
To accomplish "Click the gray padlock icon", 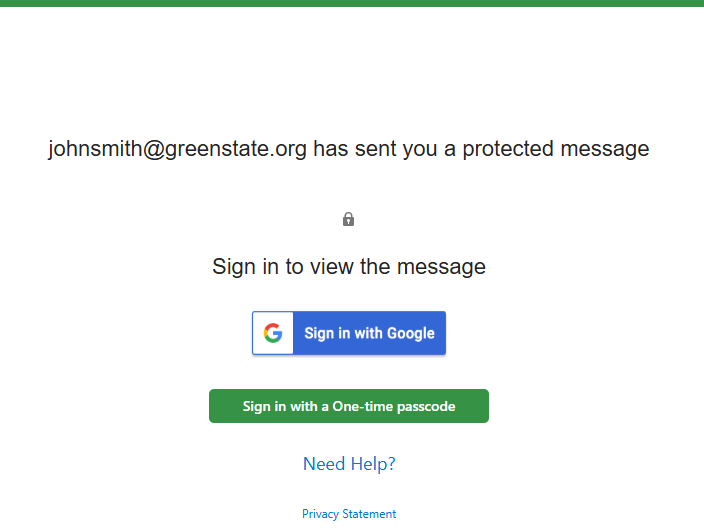I will click(348, 219).
